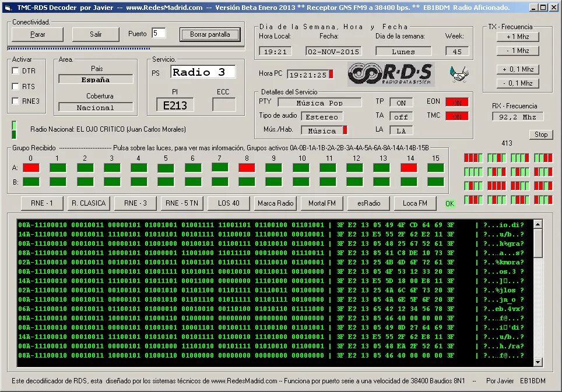
Task: Click group 4A green light
Action: (139, 168)
